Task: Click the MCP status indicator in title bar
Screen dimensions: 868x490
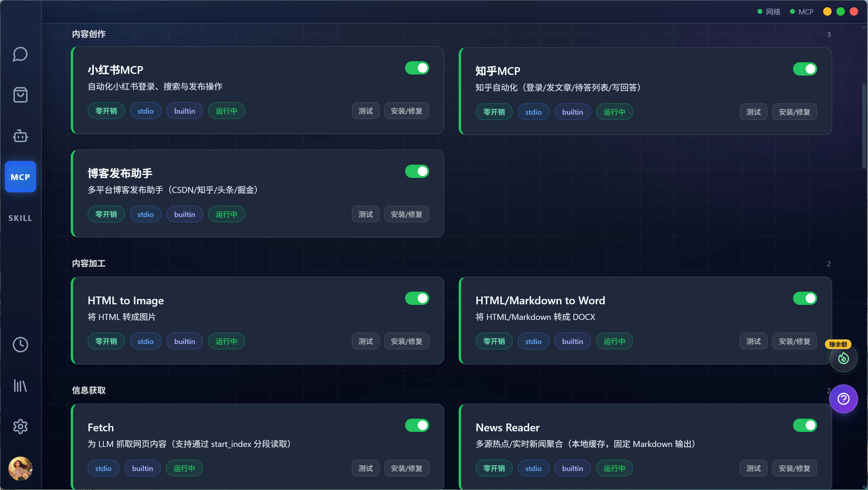Action: point(801,12)
